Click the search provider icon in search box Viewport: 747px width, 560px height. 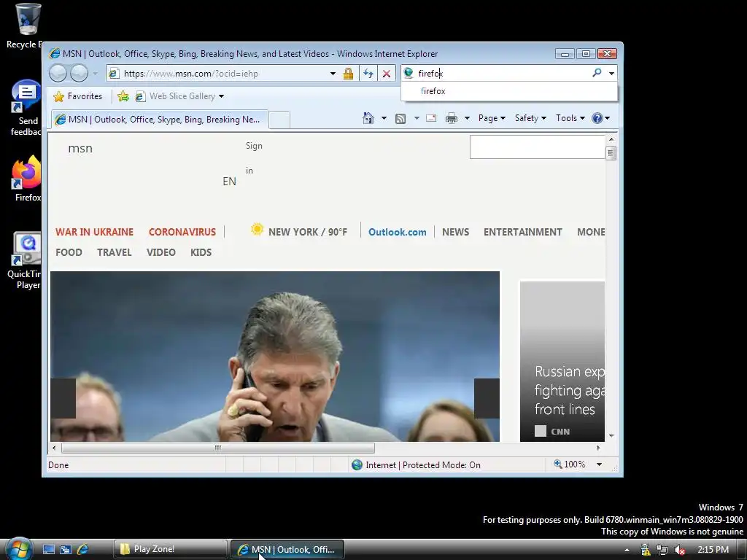(x=409, y=73)
